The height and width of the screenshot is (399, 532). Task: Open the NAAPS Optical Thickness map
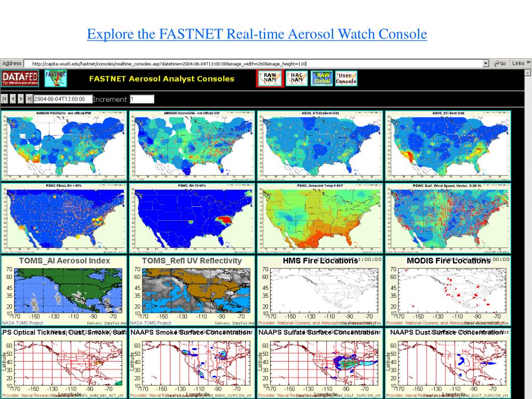[64, 363]
